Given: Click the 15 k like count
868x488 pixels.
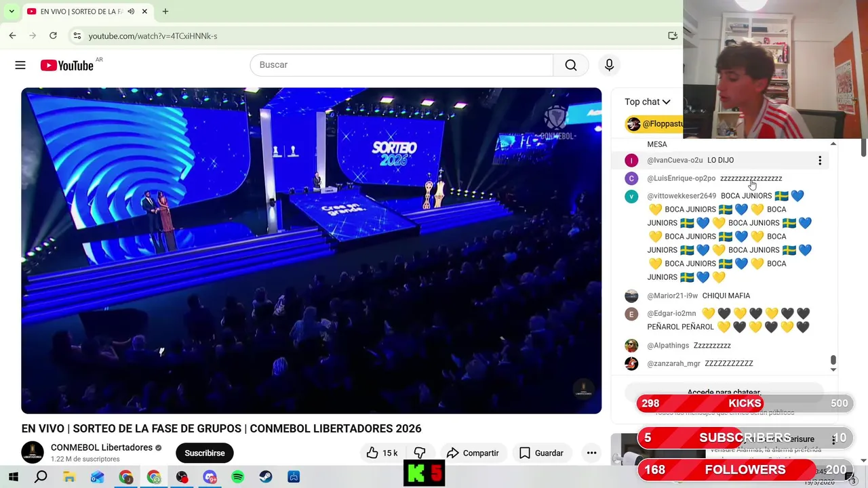Looking at the screenshot, I should 390,453.
